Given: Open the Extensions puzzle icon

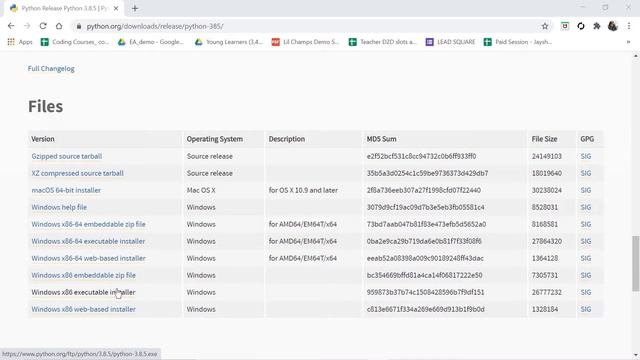Looking at the screenshot, I should click(597, 26).
